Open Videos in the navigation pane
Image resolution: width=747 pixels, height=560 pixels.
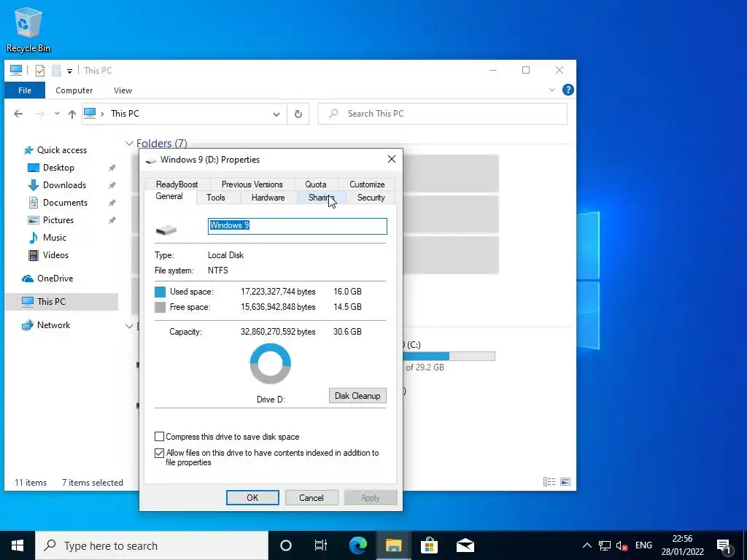pos(55,255)
